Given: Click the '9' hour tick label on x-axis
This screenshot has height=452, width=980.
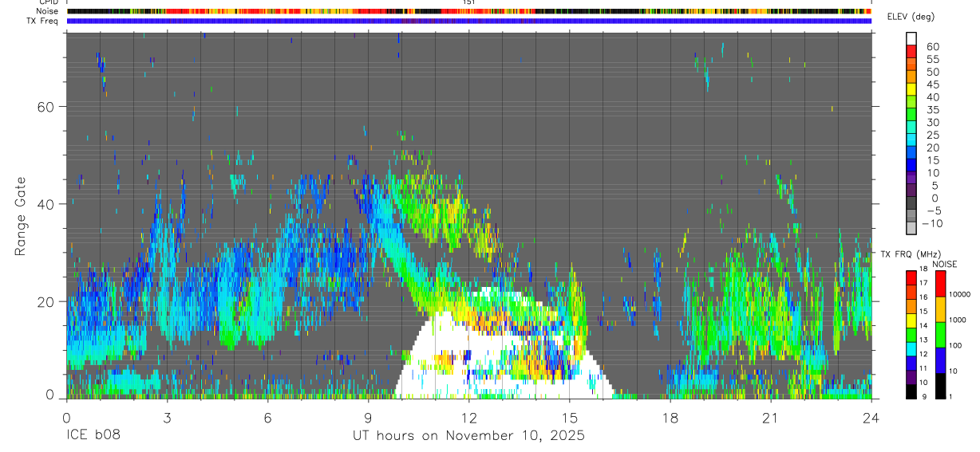Looking at the screenshot, I should [x=368, y=417].
